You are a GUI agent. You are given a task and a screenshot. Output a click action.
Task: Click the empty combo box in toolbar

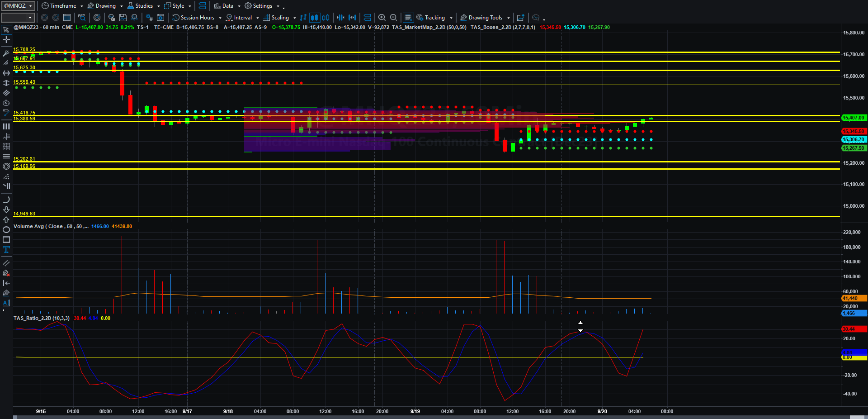(x=18, y=18)
